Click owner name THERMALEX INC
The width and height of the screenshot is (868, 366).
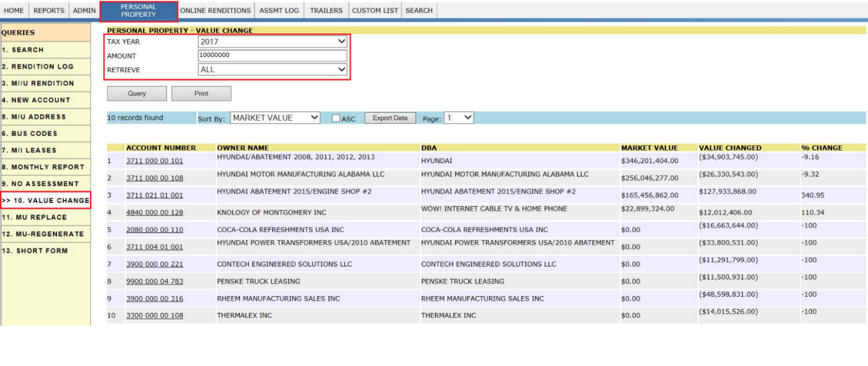(x=244, y=315)
